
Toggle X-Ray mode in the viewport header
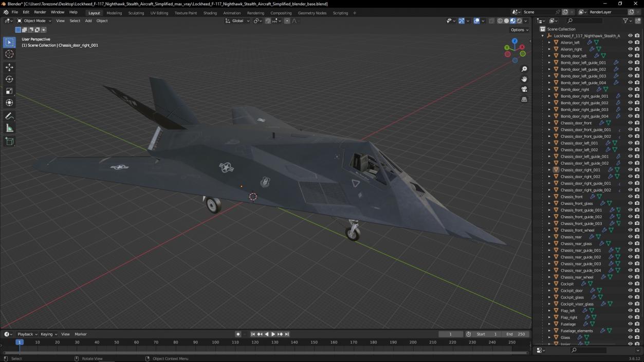491,21
